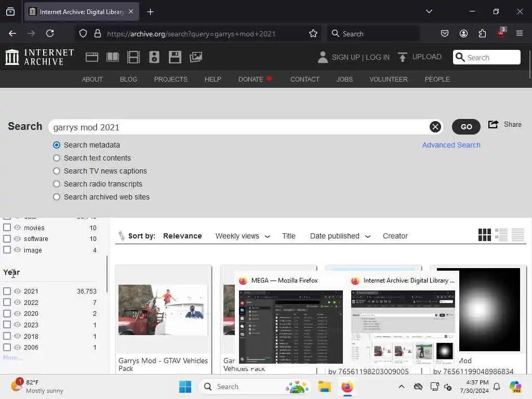Image resolution: width=532 pixels, height=399 pixels.
Task: Sort results by Relevance
Action: pos(182,236)
